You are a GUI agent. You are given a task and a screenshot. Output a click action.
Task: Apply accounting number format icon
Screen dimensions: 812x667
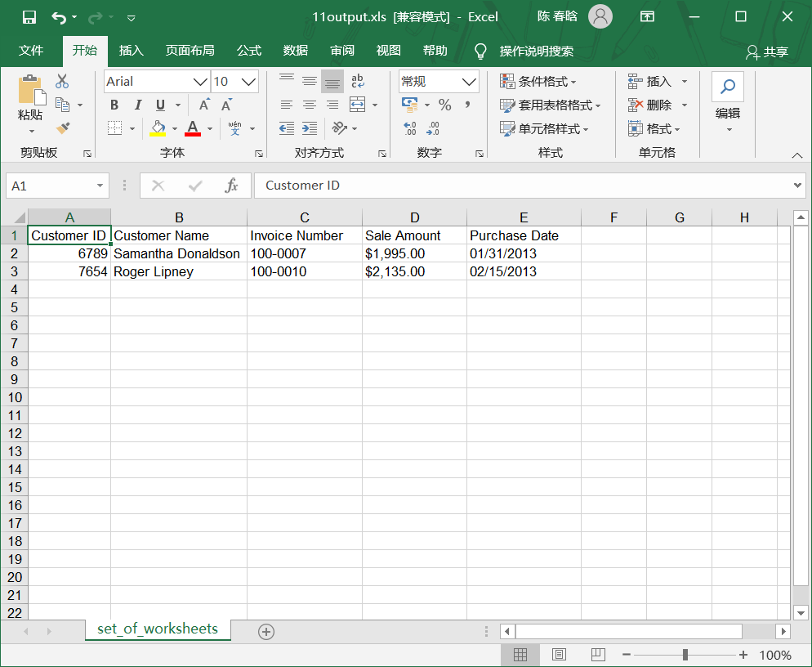[x=409, y=105]
